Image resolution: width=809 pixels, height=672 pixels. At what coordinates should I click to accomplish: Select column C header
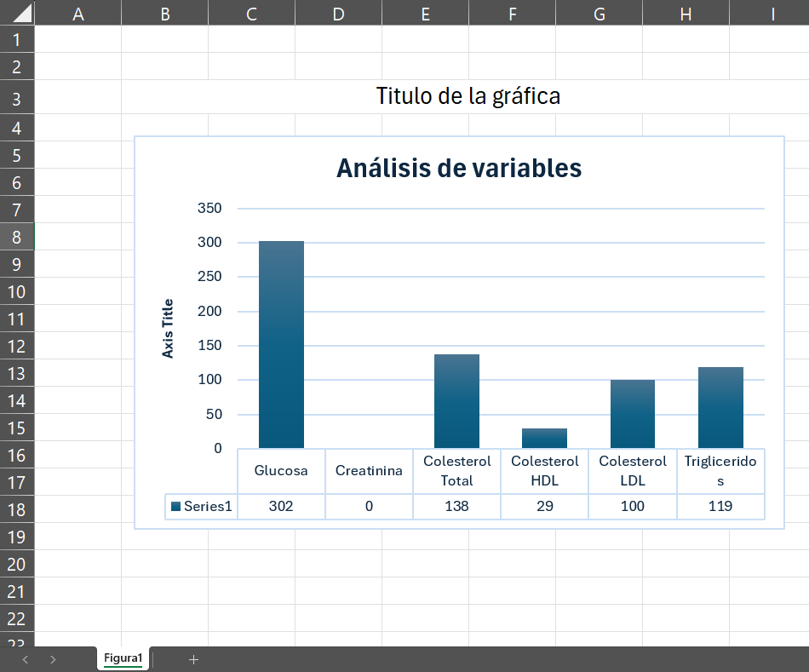pyautogui.click(x=251, y=13)
